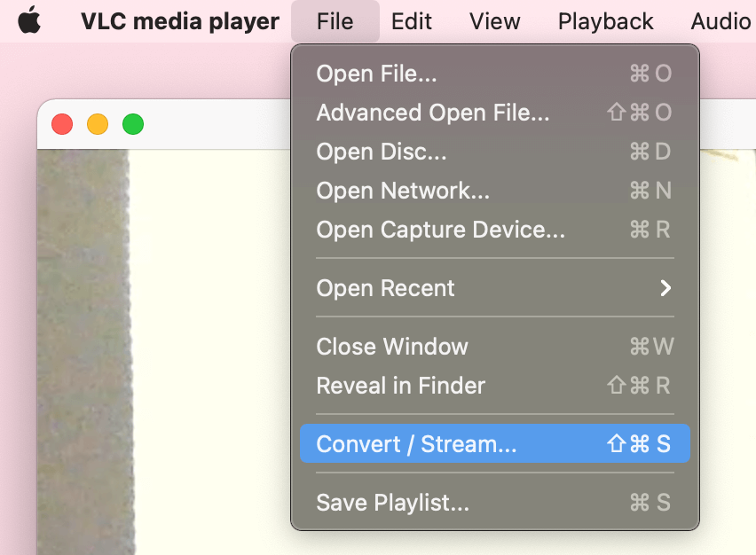Screen dimensions: 756x555
Task: Select Advanced Open File... entry
Action: [x=433, y=113]
